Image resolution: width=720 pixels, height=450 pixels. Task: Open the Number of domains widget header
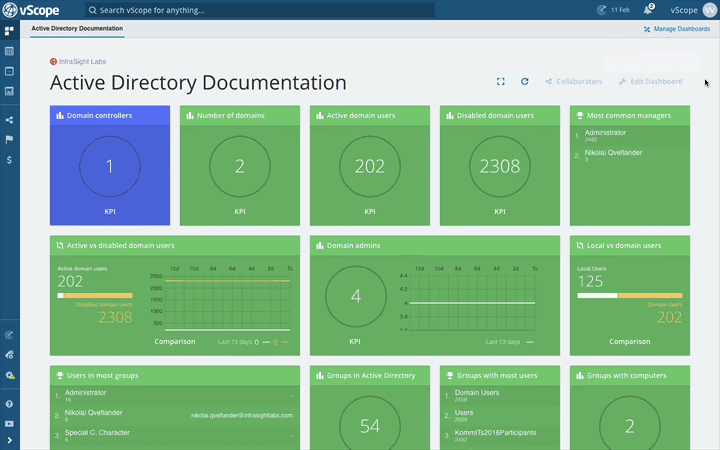(240, 115)
